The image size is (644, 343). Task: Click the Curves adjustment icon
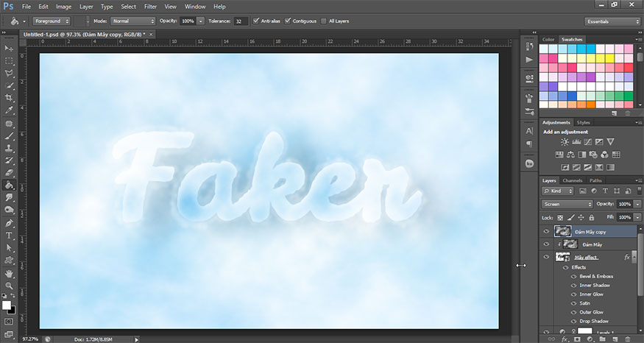point(588,142)
